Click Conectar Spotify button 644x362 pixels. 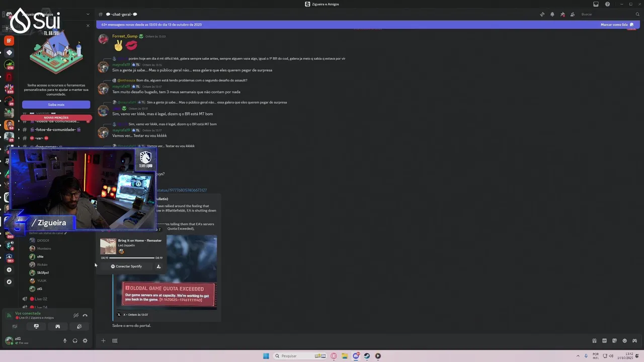click(126, 266)
